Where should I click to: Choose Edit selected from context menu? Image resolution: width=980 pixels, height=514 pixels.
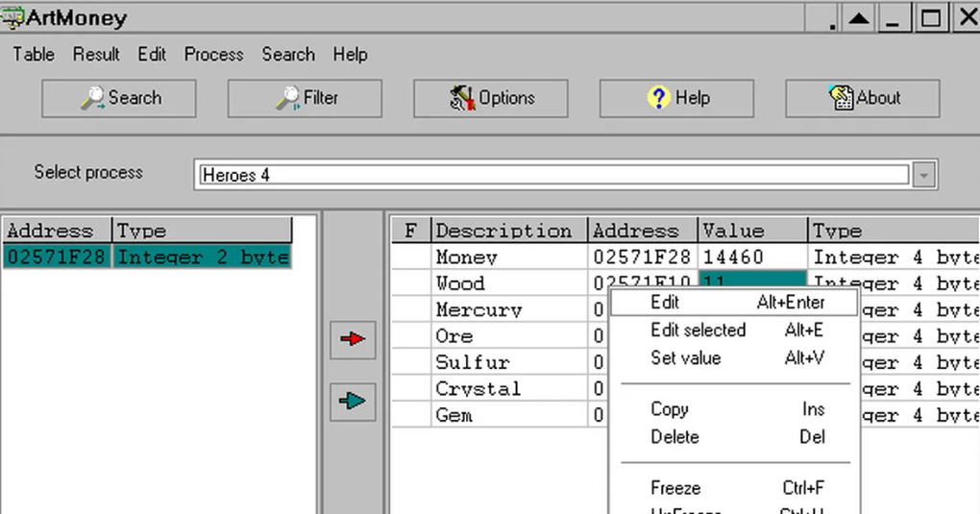click(x=733, y=330)
